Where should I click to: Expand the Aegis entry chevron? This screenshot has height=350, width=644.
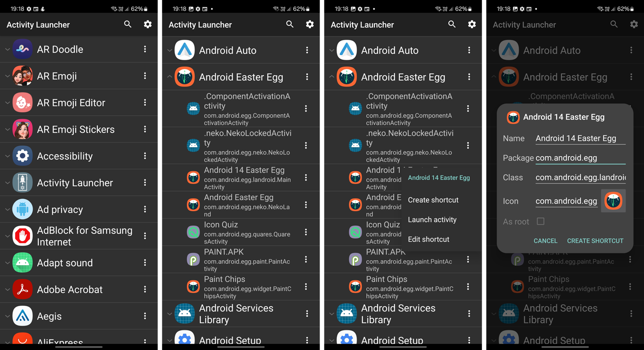pos(7,316)
